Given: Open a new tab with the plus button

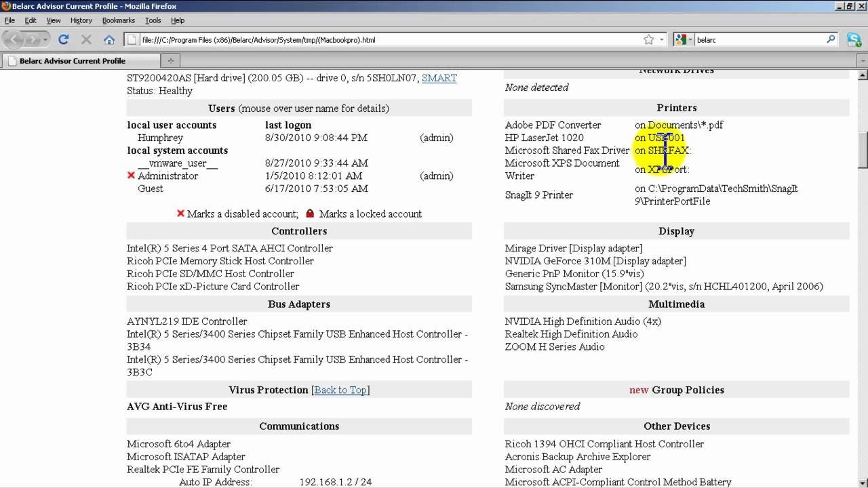Looking at the screenshot, I should pos(171,60).
